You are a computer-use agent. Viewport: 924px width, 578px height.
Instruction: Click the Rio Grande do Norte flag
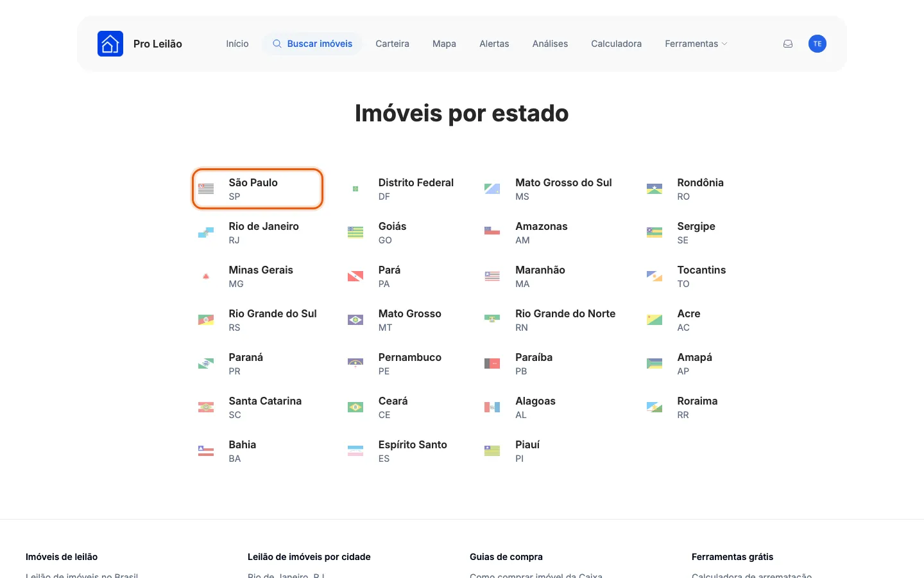coord(492,320)
